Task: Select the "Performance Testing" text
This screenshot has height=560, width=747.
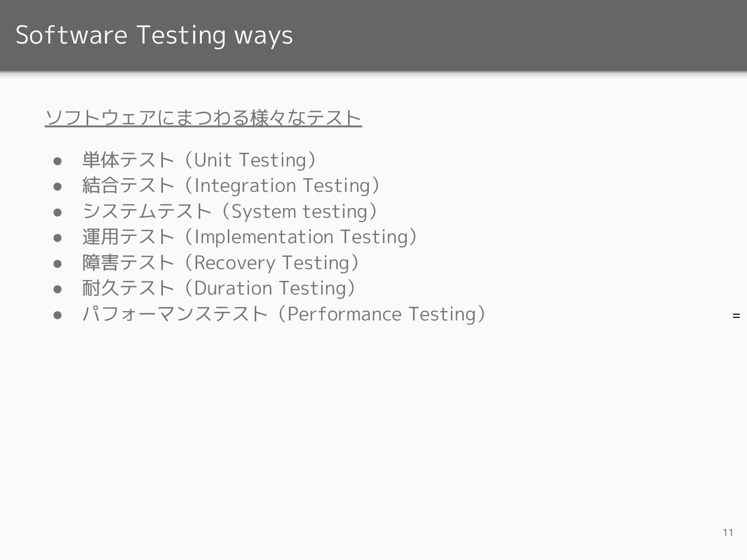Action: 382,314
